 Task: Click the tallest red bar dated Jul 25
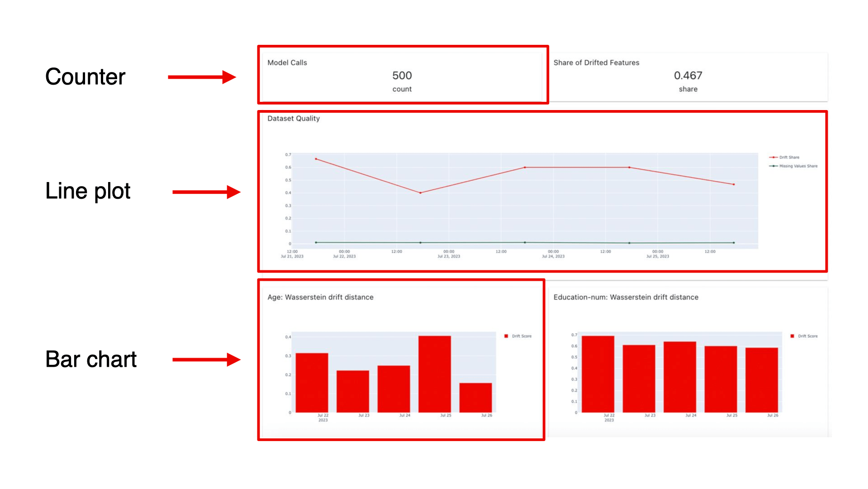(x=436, y=374)
